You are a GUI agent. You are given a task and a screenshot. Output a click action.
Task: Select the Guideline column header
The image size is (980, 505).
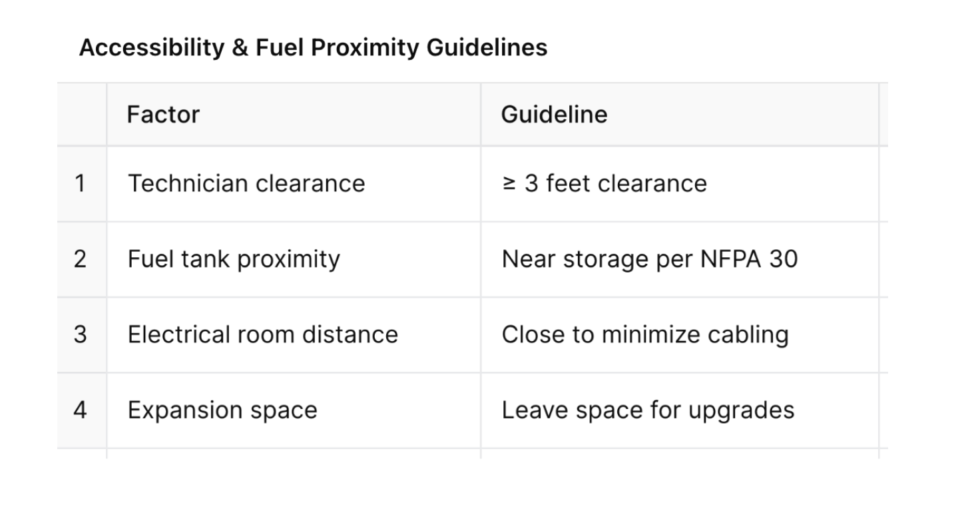554,115
